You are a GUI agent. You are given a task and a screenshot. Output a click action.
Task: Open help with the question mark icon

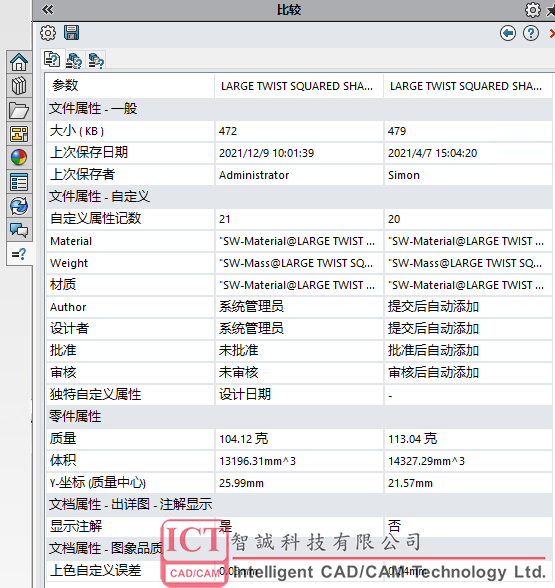[x=531, y=33]
